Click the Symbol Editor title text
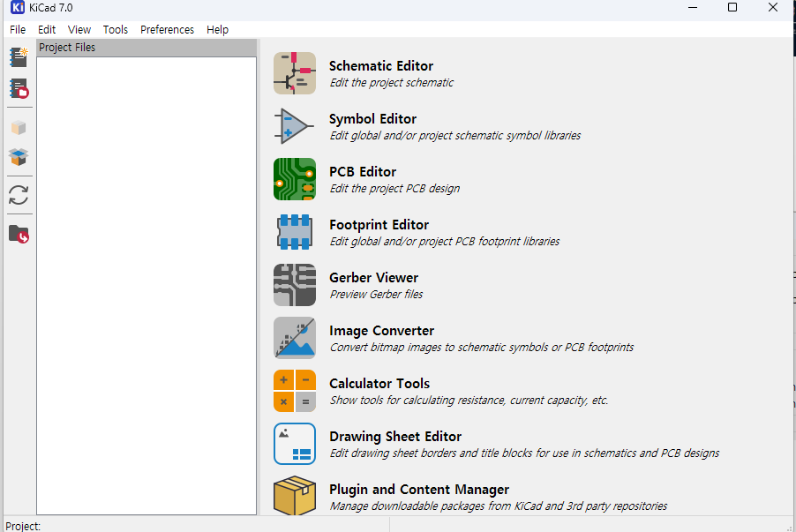This screenshot has height=532, width=796. tap(372, 119)
